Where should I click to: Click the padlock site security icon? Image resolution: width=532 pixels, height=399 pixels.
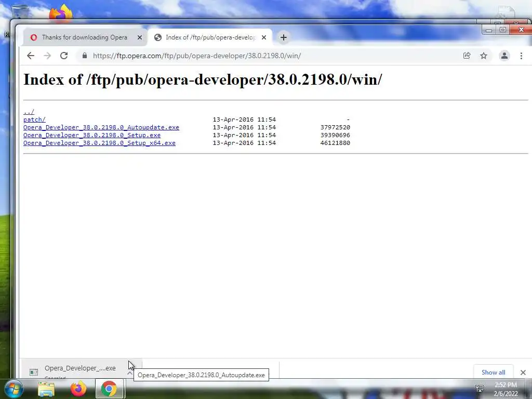point(85,56)
